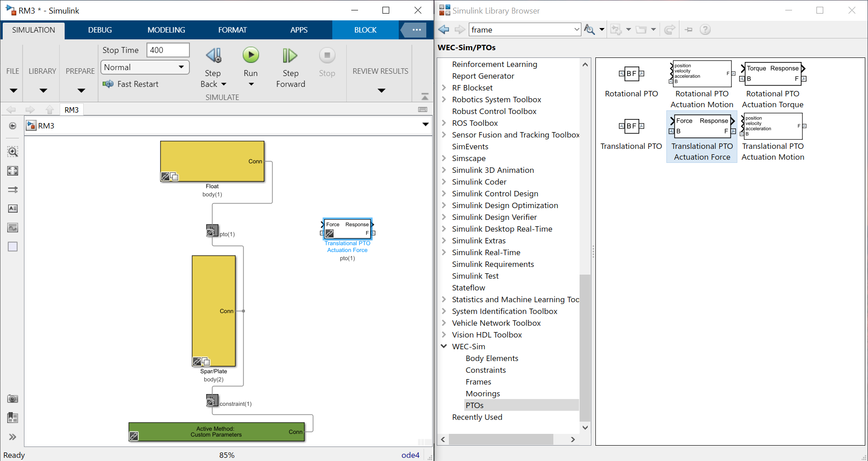Take a model screenshot with camera icon

click(x=13, y=399)
